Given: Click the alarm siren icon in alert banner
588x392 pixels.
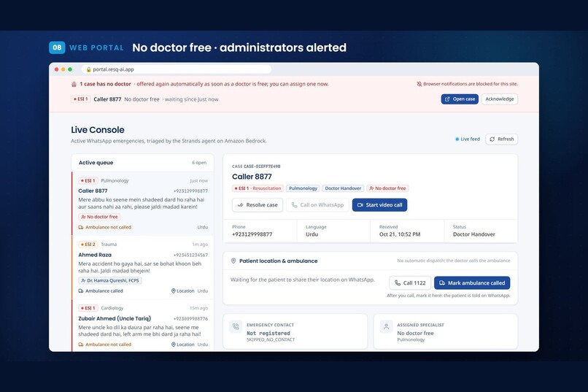Looking at the screenshot, I should point(74,84).
